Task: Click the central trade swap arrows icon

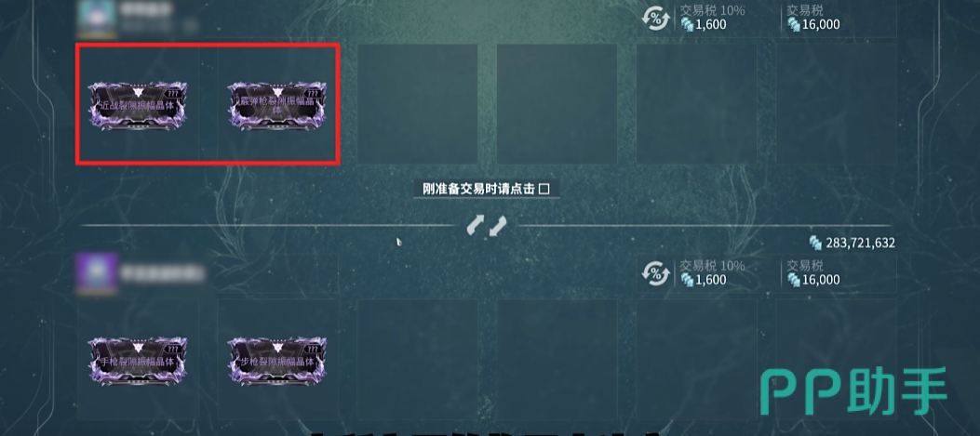Action: coord(486,226)
